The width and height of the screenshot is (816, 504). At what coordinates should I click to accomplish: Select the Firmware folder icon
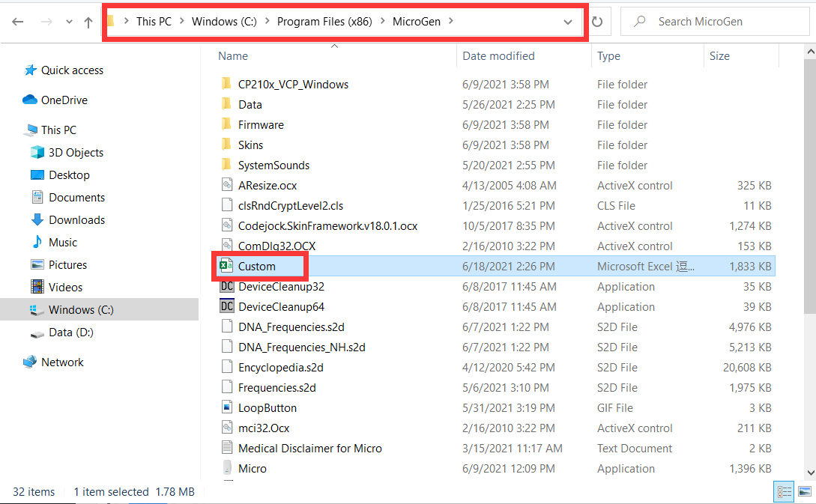(x=226, y=124)
